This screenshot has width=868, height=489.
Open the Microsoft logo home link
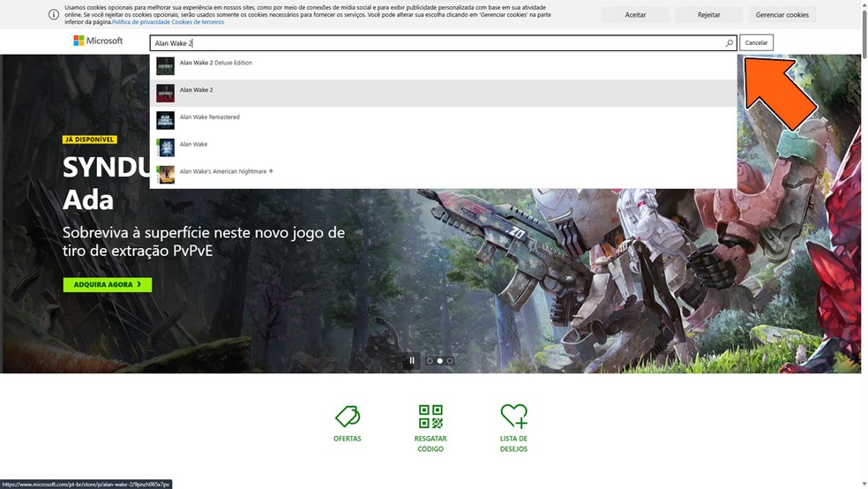[98, 41]
